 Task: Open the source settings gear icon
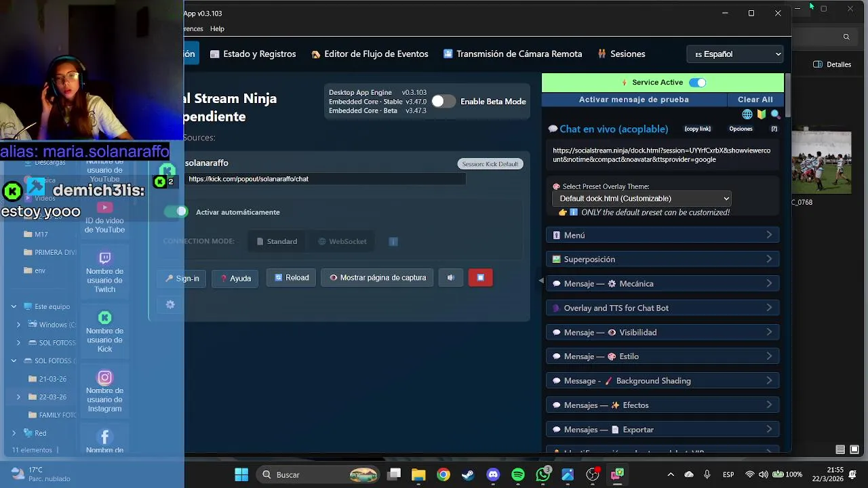pyautogui.click(x=170, y=305)
